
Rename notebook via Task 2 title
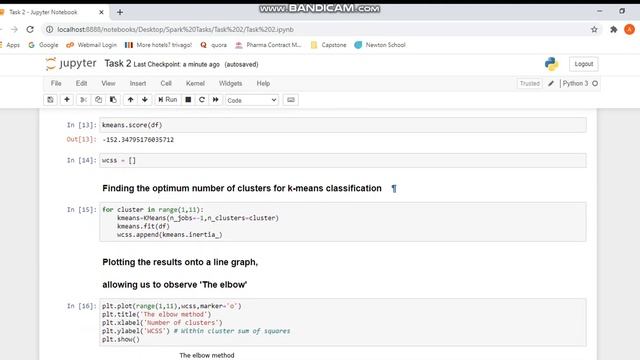[x=118, y=64]
